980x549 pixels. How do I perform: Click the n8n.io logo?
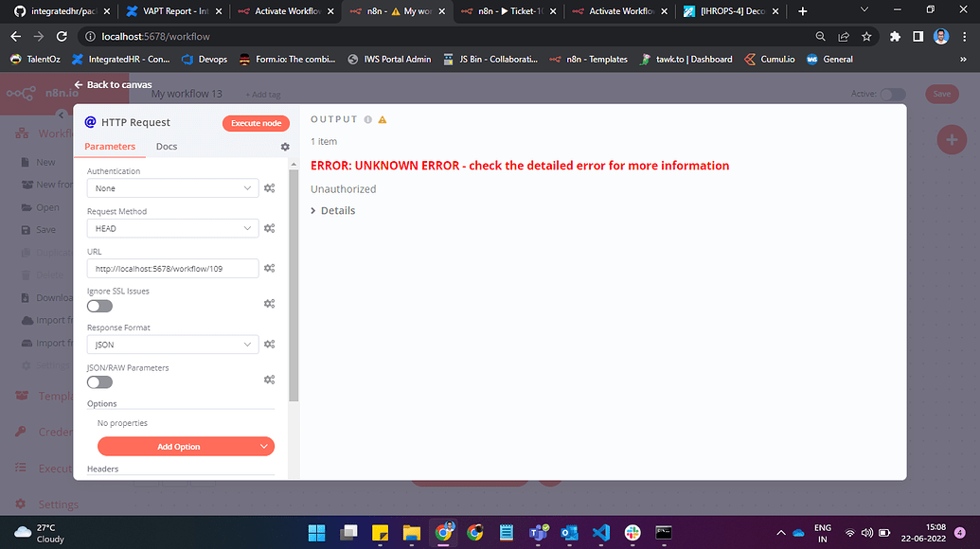(41, 93)
